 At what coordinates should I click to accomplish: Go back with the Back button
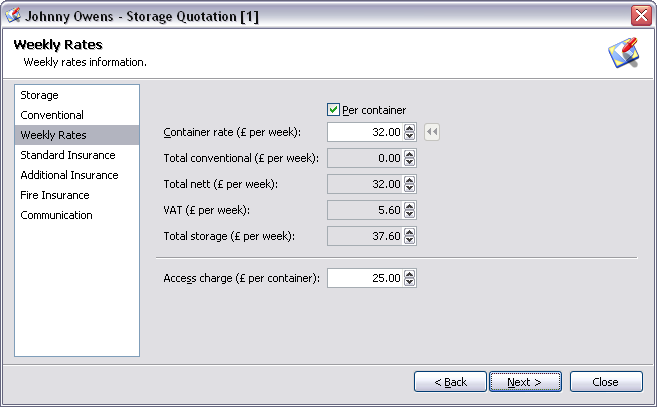(449, 382)
